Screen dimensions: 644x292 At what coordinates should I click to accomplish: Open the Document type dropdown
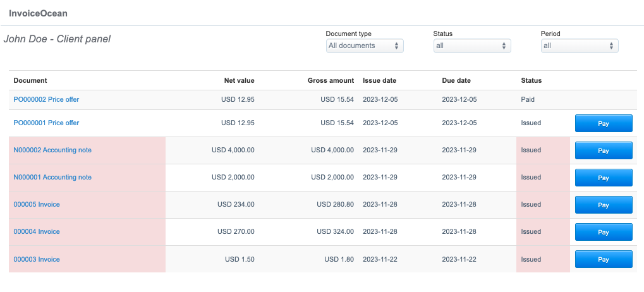click(365, 46)
